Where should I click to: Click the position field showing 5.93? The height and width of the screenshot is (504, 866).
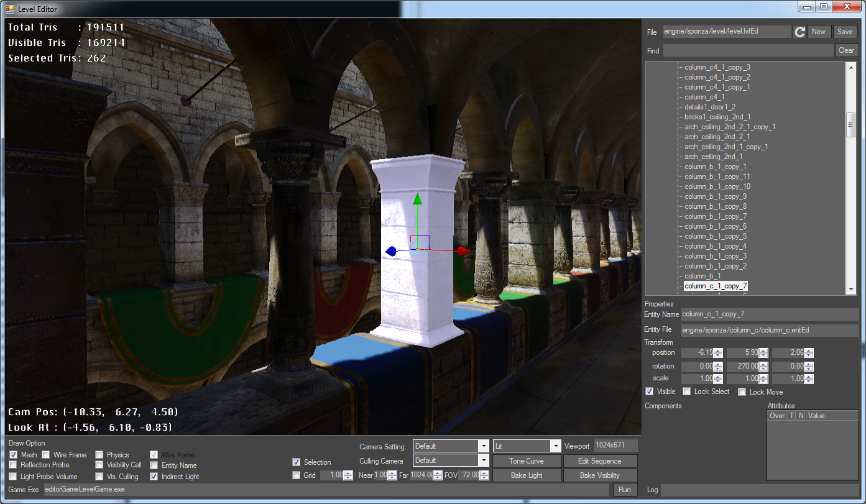[x=743, y=353]
